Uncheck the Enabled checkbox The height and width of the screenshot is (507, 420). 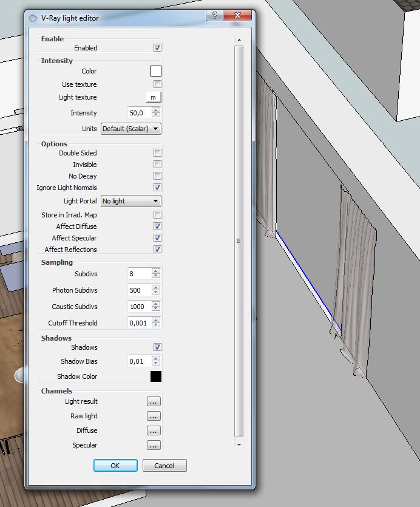click(x=157, y=47)
